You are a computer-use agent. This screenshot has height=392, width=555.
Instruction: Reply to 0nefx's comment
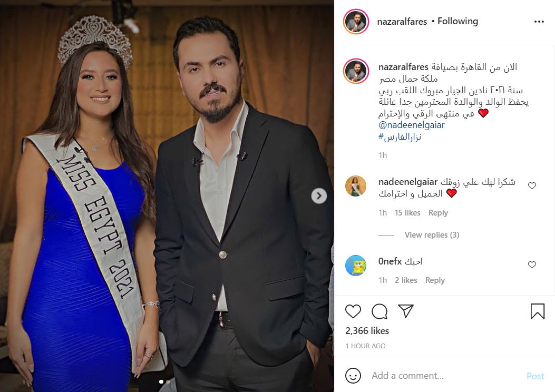click(435, 280)
